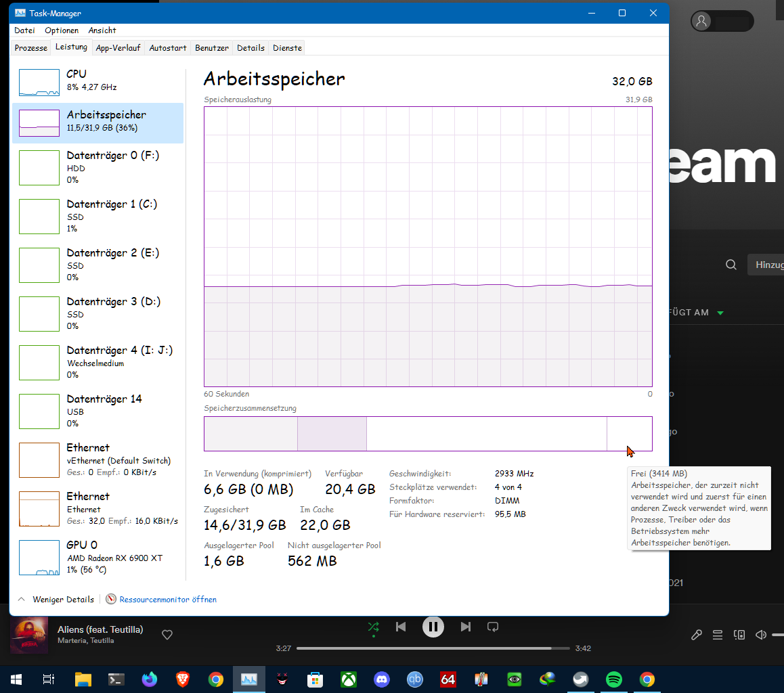
Task: Switch to the Benutzer tab
Action: [x=211, y=48]
